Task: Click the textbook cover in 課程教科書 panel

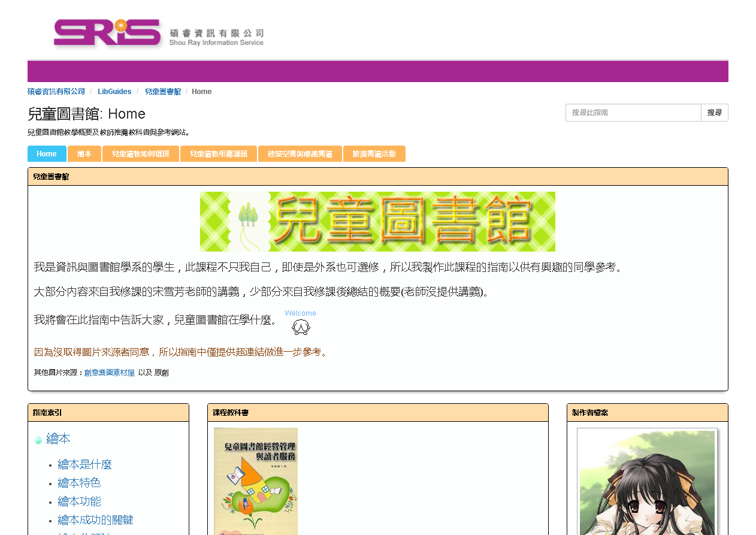Action: click(256, 479)
